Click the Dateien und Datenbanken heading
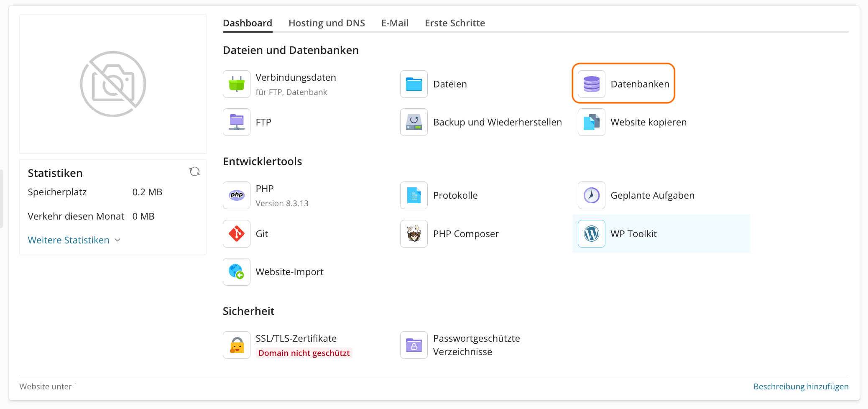Viewport: 868px width, 409px height. click(x=291, y=50)
